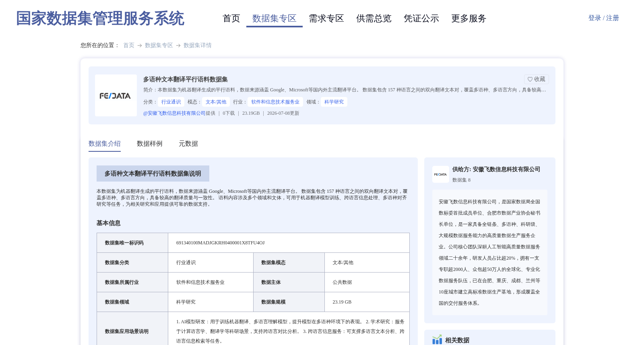
Task: Open the @安徽飞数信息科技有限公司 provider link
Action: click(174, 113)
